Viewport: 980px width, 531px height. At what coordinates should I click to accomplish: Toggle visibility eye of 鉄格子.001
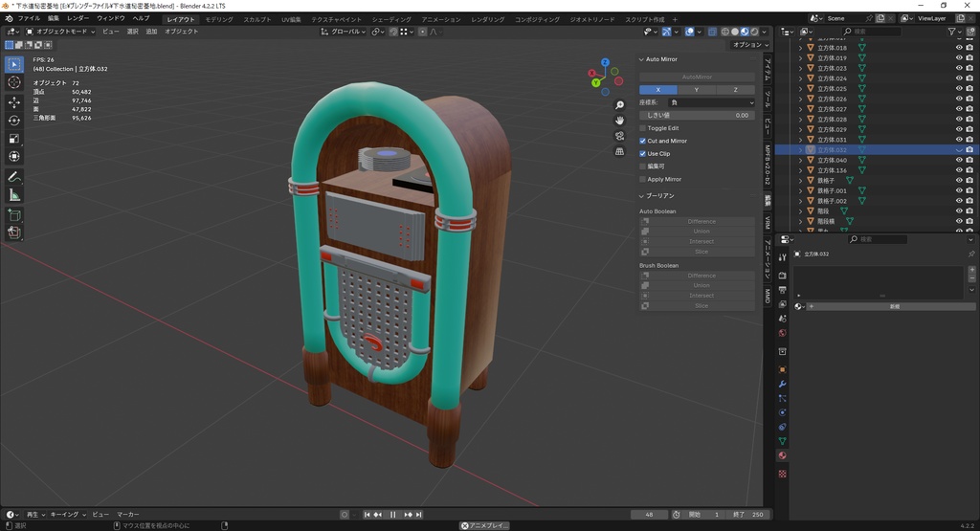coord(959,190)
